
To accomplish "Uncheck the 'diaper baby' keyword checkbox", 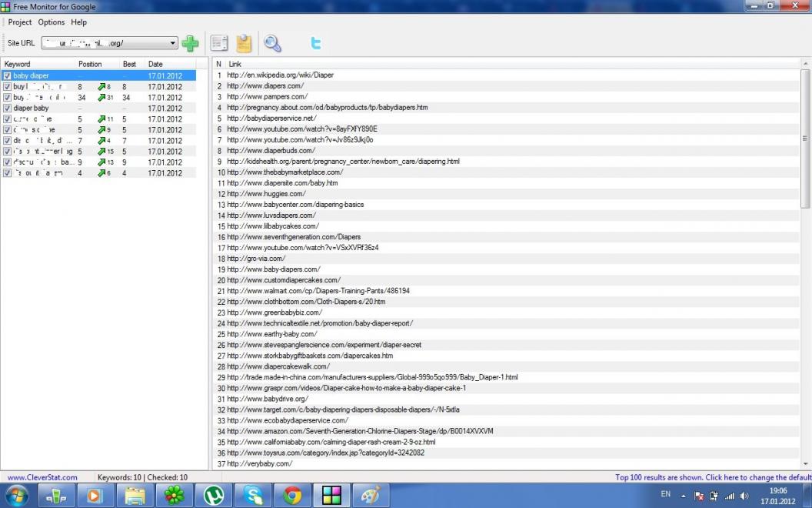I will tap(7, 109).
